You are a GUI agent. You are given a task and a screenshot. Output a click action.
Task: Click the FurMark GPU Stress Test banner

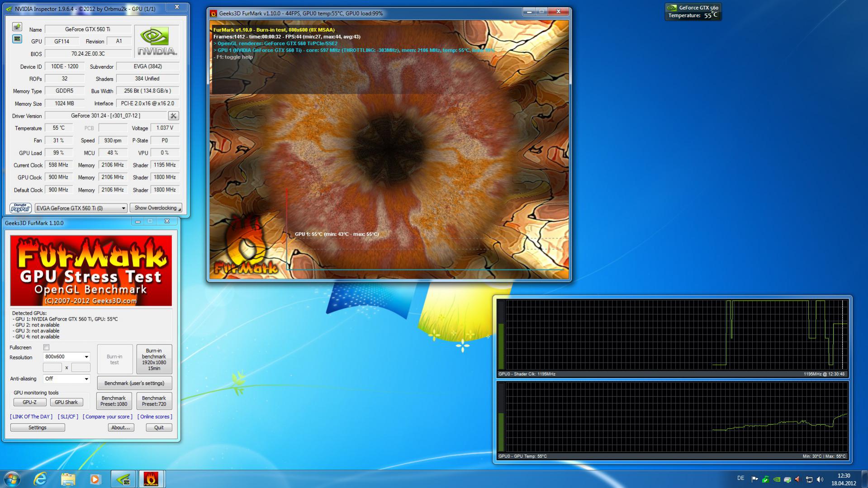(x=91, y=270)
